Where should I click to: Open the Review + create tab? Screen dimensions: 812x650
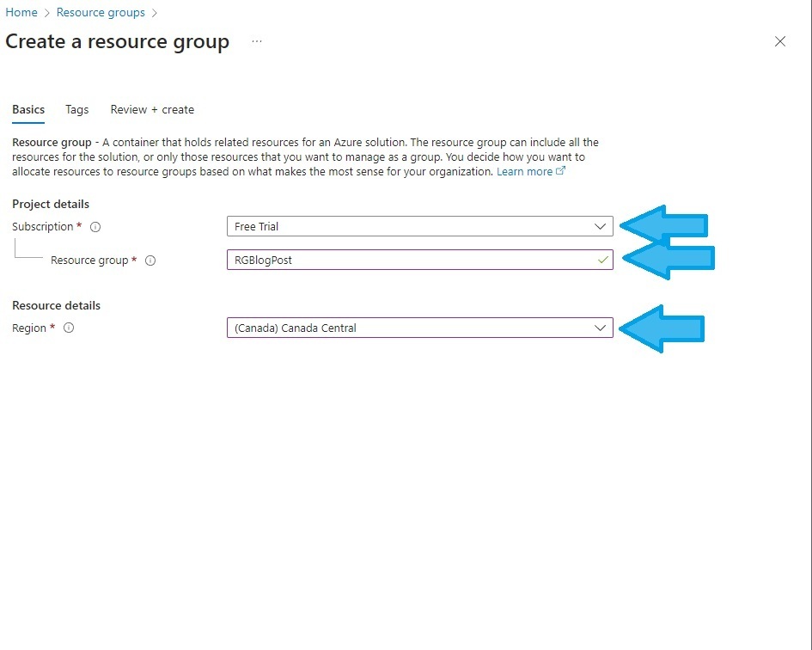152,109
